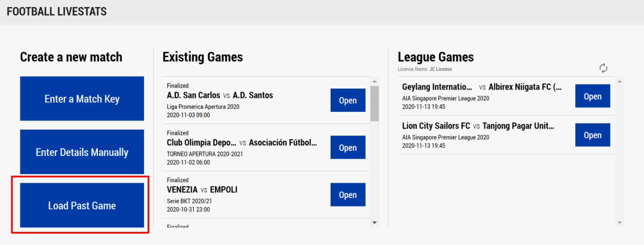Click the Load Past Game button
Viewport: 644px width, 245px height.
[82, 205]
